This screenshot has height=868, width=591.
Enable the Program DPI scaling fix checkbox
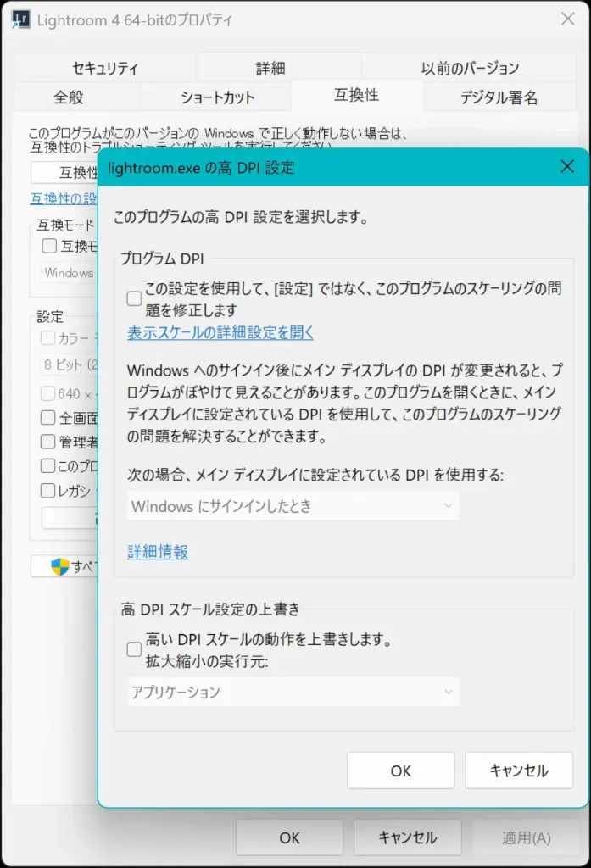coord(134,298)
